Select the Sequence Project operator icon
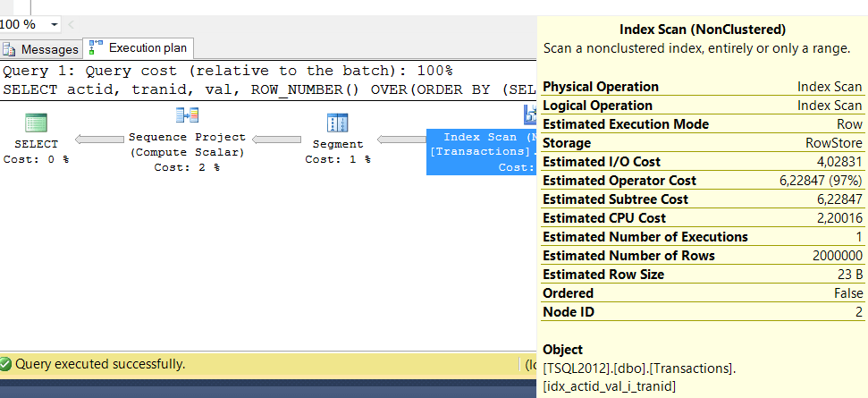Screen dimensions: 868x398 [187, 115]
